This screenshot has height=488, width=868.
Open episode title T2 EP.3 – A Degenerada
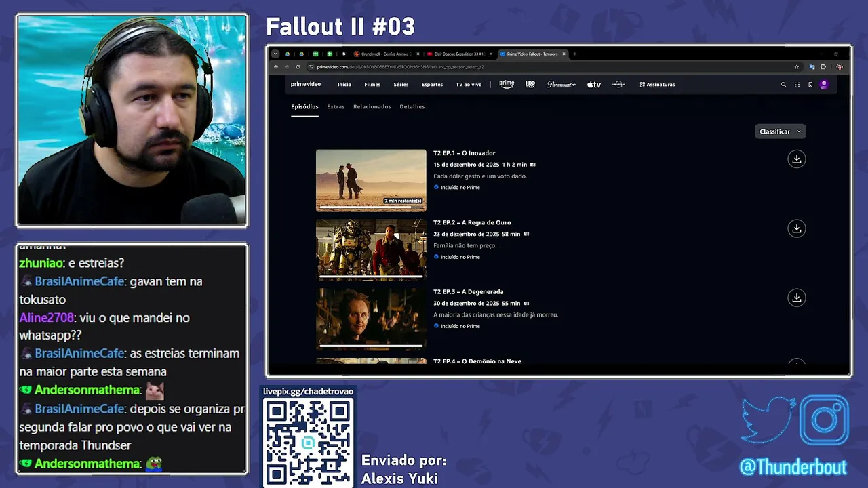click(469, 292)
